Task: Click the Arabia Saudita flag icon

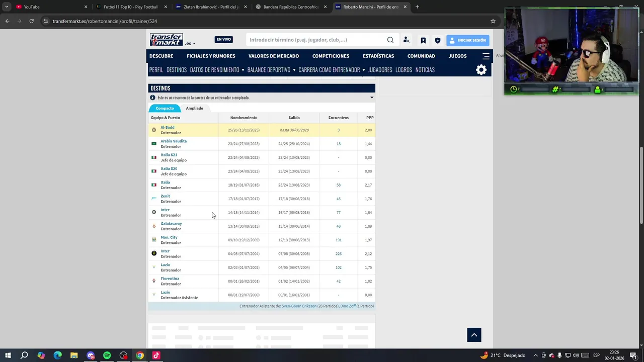Action: pyautogui.click(x=154, y=144)
